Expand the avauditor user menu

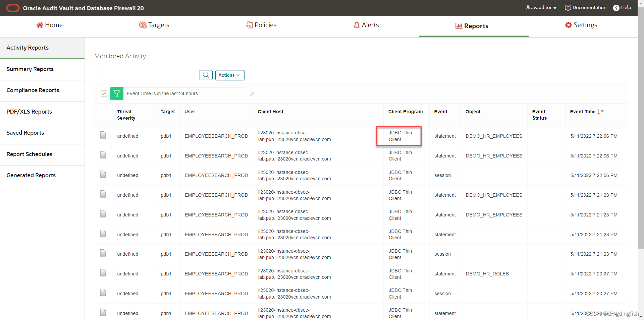(541, 8)
